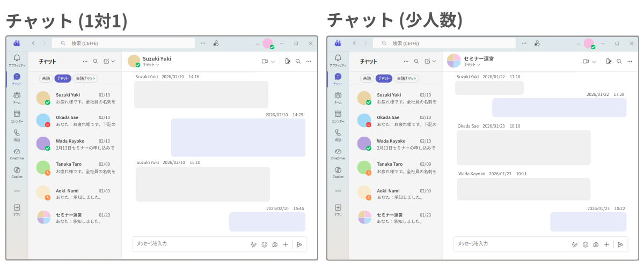
Task: Open profile avatar in 少人数 title bar
Action: 589,43
